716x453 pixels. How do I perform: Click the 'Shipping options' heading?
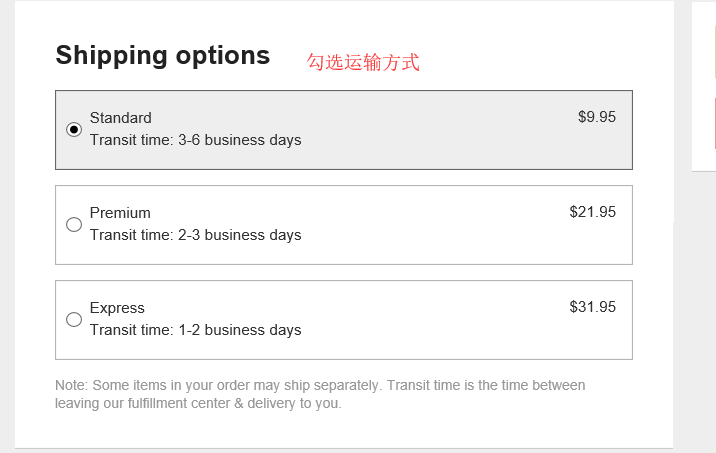coord(163,55)
